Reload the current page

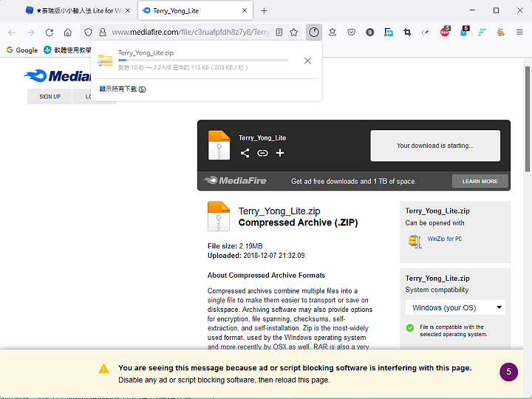50,33
